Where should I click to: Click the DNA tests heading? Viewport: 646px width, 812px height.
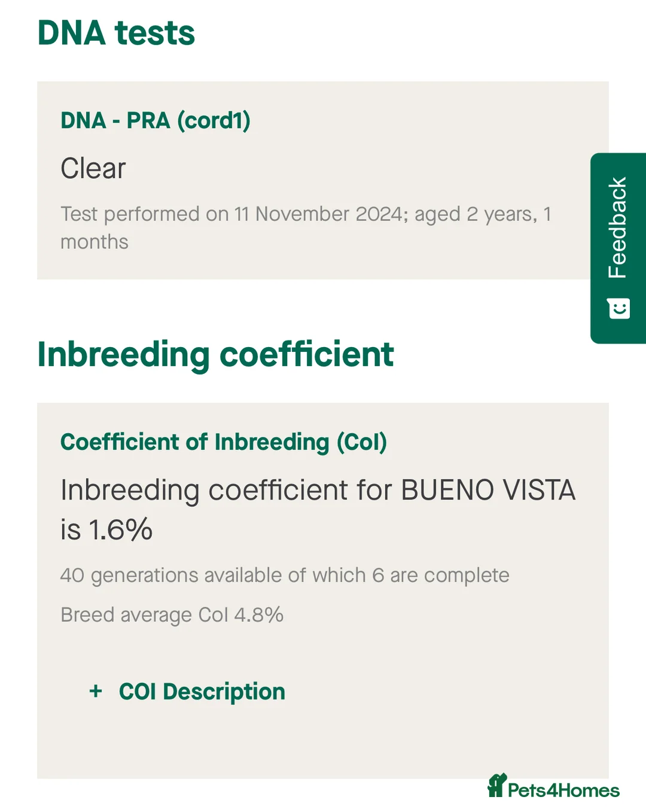tap(116, 33)
